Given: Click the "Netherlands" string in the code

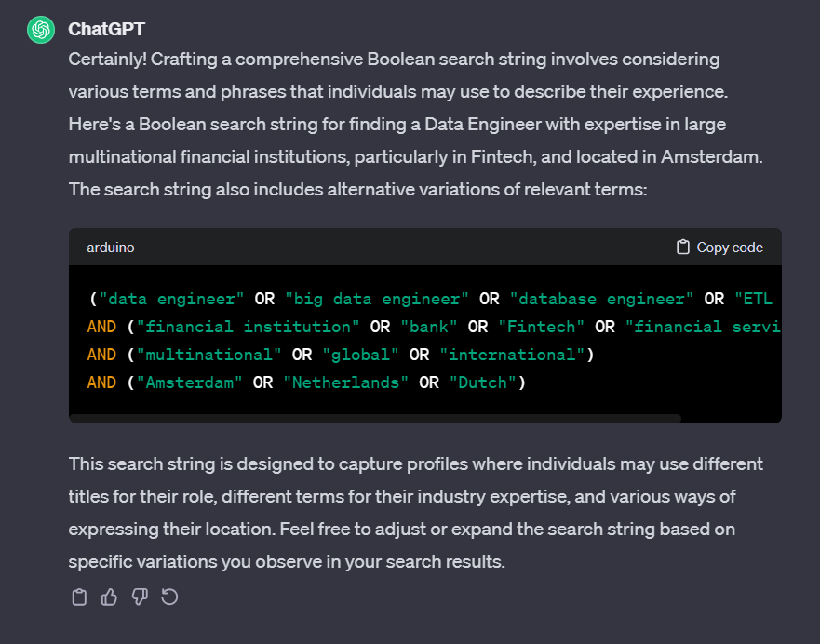Looking at the screenshot, I should 345,382.
